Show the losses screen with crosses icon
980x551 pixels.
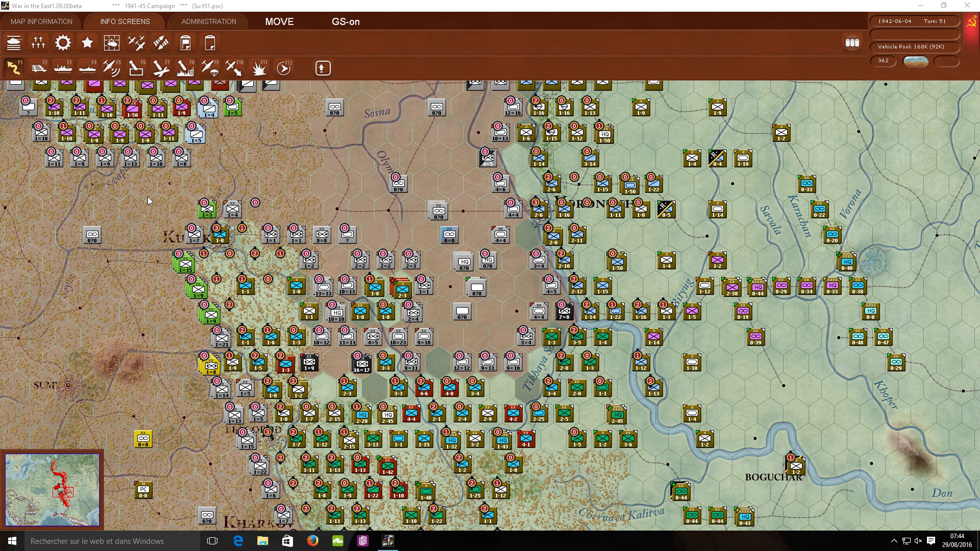point(38,43)
